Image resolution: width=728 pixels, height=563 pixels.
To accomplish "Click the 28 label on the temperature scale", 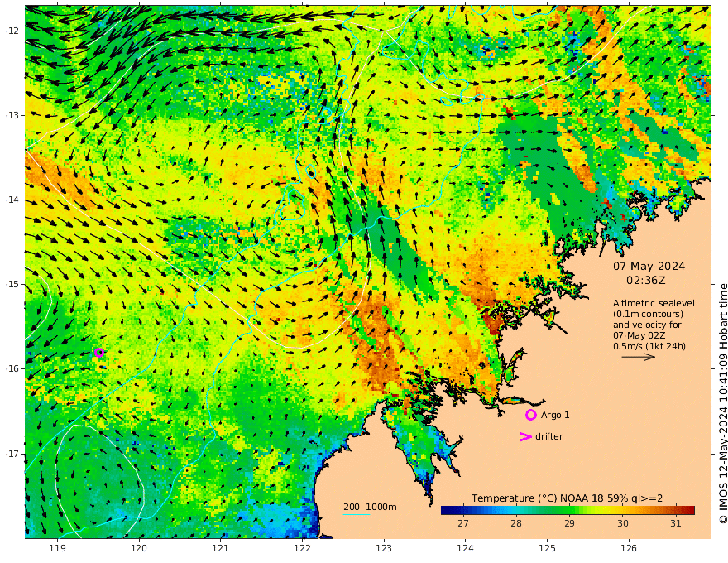I will 516,523.
